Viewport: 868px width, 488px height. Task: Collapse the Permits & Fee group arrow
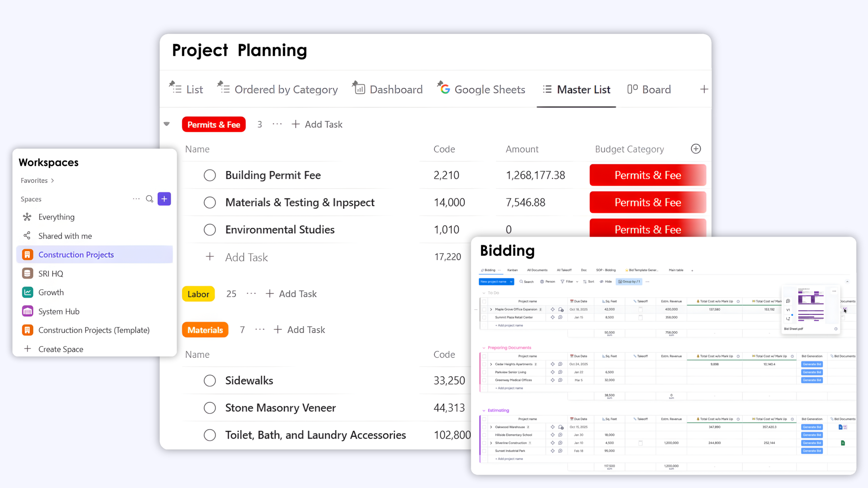click(x=166, y=124)
